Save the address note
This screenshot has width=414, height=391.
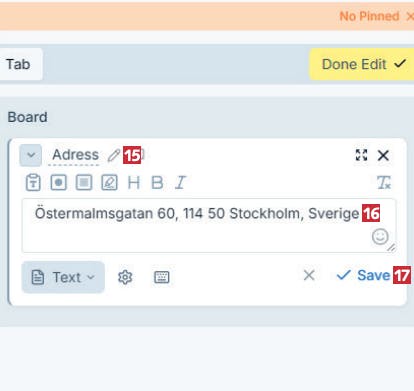tap(364, 275)
